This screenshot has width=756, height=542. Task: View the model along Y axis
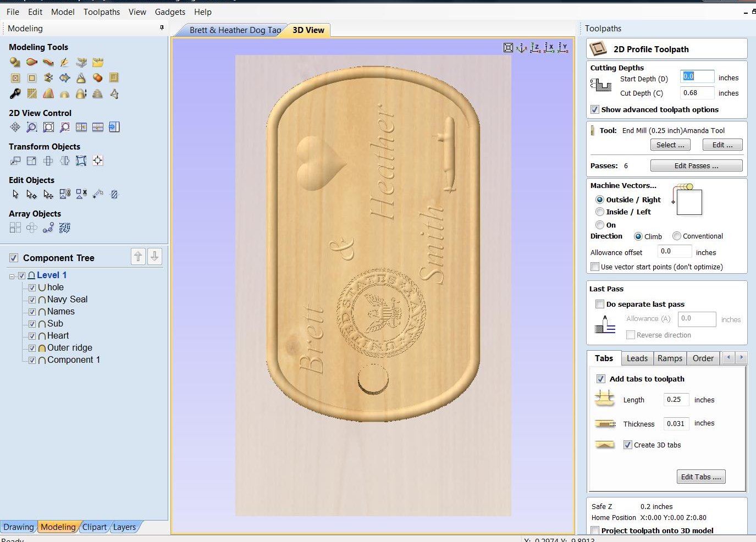563,48
